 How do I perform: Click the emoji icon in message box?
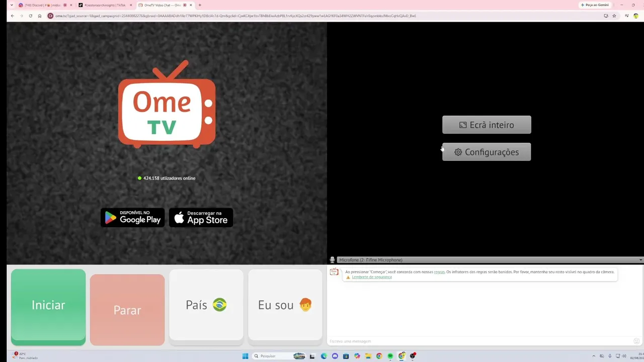coord(637,341)
